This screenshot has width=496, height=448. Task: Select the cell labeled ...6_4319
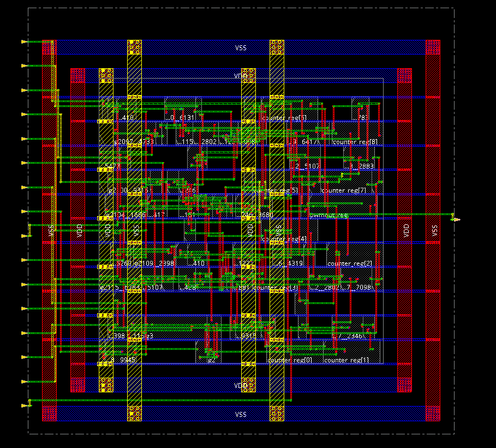click(x=288, y=263)
